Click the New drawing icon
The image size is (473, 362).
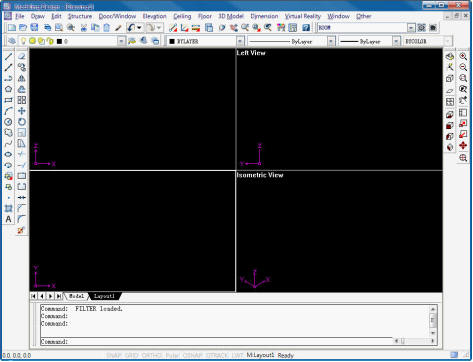12,28
